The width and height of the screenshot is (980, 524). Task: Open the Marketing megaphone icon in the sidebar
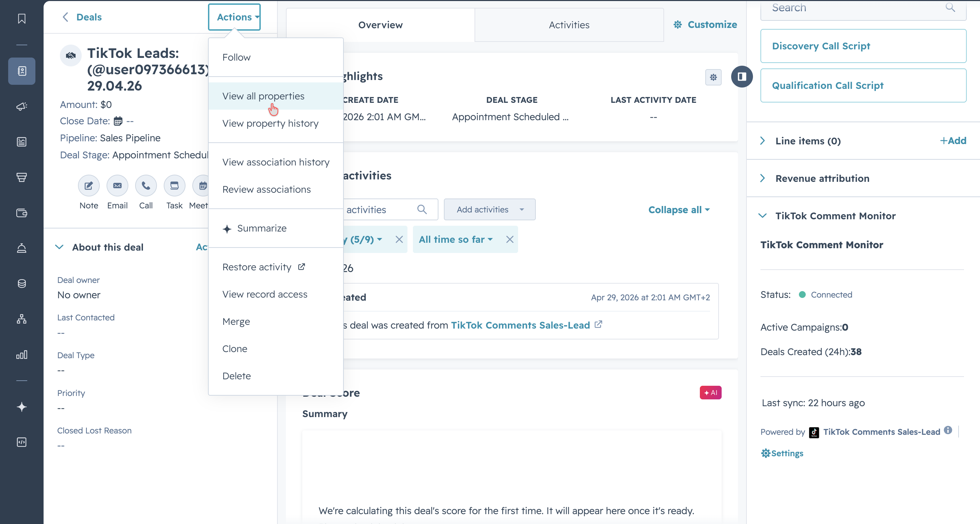[22, 106]
